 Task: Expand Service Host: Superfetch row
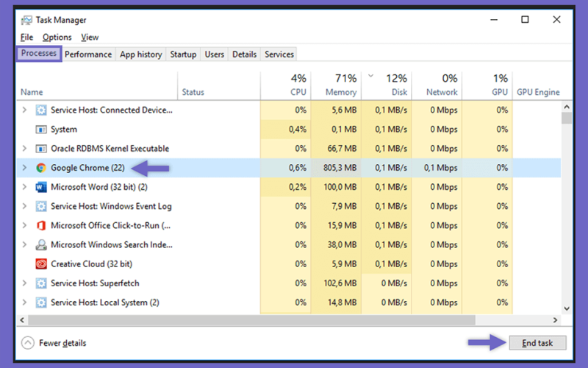tap(24, 283)
